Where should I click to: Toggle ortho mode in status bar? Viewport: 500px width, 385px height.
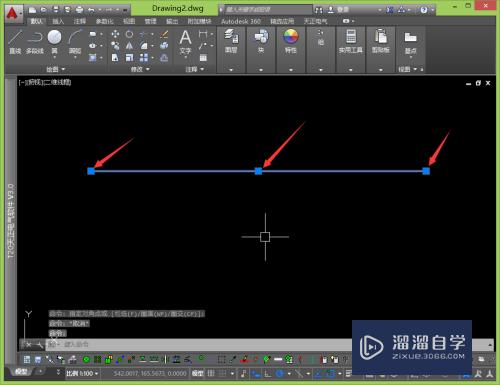[267, 374]
